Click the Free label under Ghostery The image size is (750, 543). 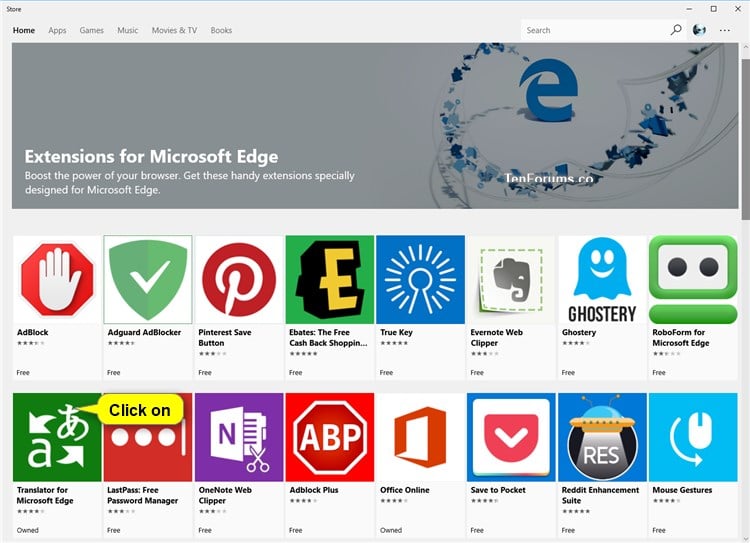568,372
